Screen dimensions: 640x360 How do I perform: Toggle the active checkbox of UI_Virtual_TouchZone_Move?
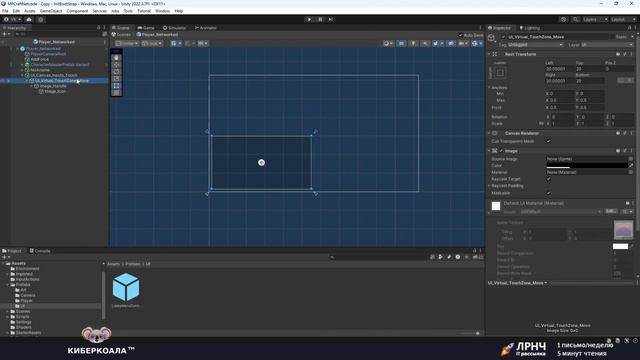tap(503, 37)
